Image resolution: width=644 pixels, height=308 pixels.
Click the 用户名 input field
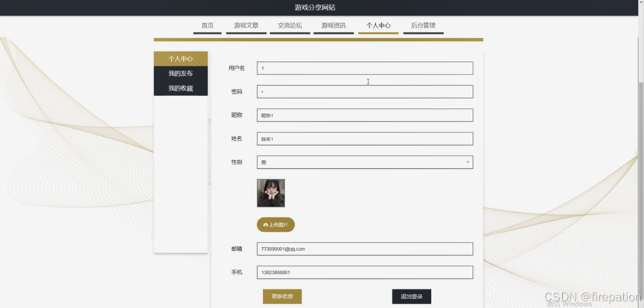click(365, 68)
